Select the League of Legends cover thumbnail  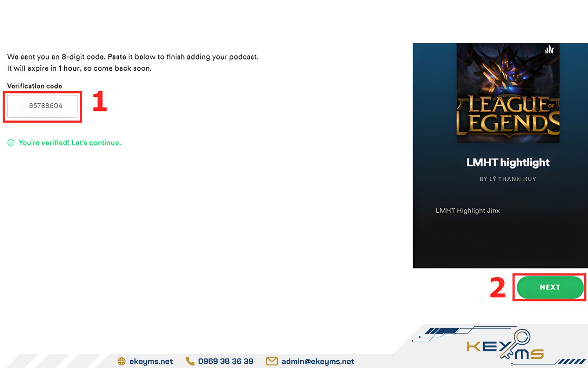(x=508, y=93)
